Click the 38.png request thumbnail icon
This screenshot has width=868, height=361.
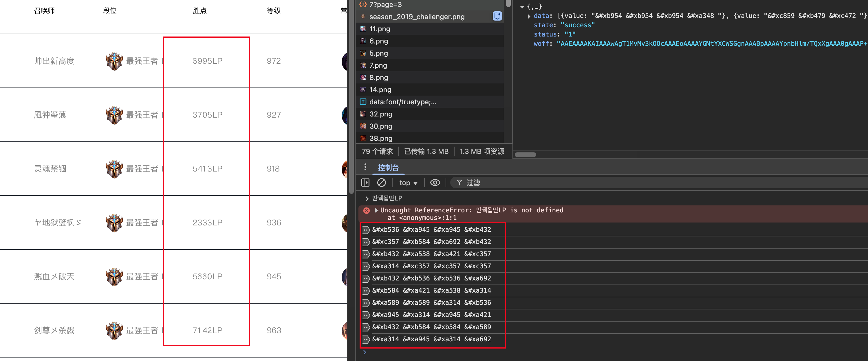pyautogui.click(x=363, y=138)
